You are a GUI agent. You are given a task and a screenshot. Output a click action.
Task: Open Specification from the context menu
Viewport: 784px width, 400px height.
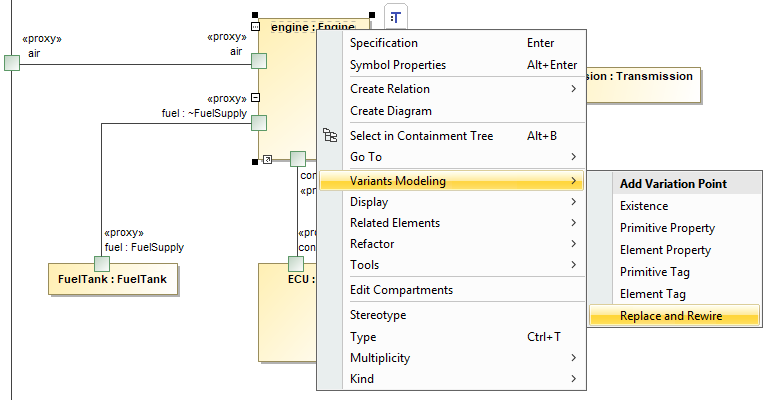(384, 43)
